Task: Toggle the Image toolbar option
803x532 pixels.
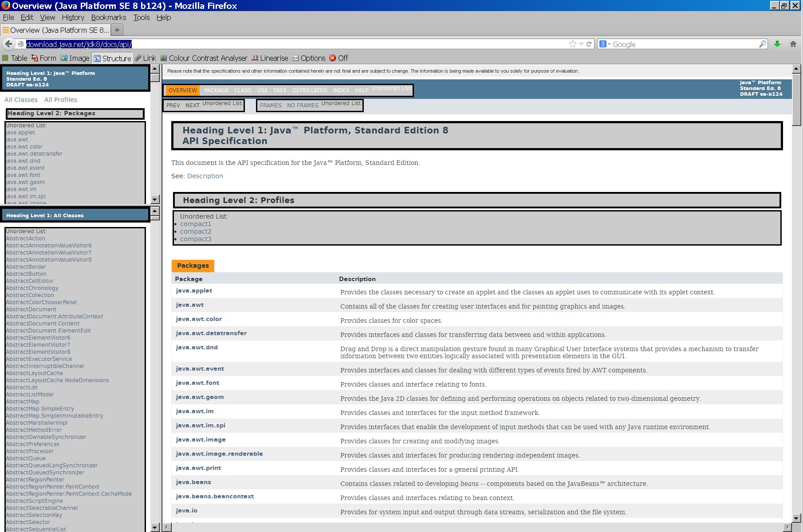Action: pyautogui.click(x=75, y=58)
